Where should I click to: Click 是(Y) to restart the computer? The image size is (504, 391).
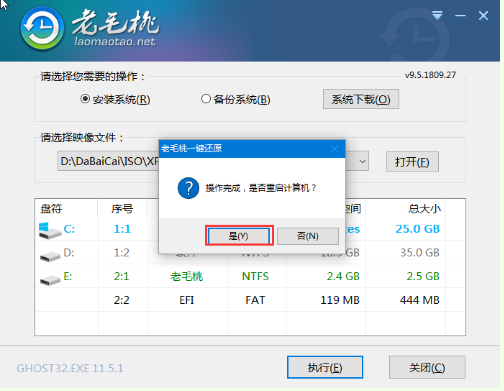[x=239, y=236]
